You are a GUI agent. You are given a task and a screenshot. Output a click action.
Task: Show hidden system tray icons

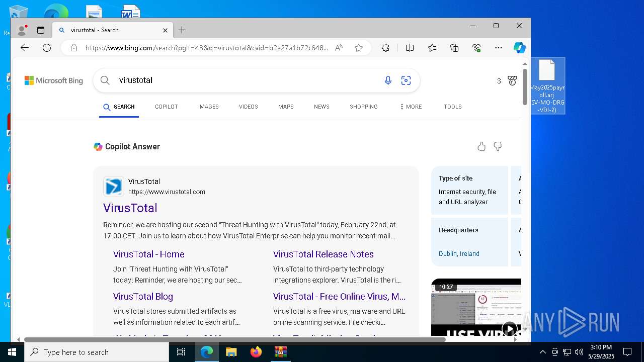pos(542,352)
